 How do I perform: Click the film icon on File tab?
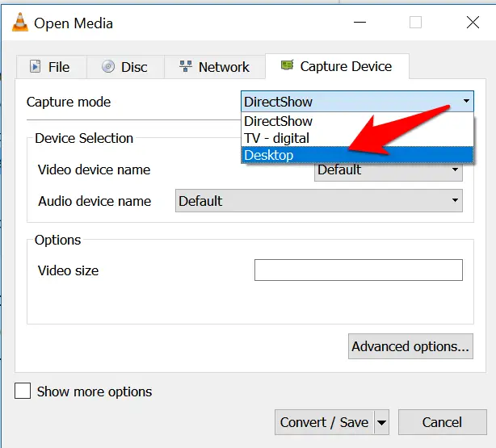[x=35, y=67]
